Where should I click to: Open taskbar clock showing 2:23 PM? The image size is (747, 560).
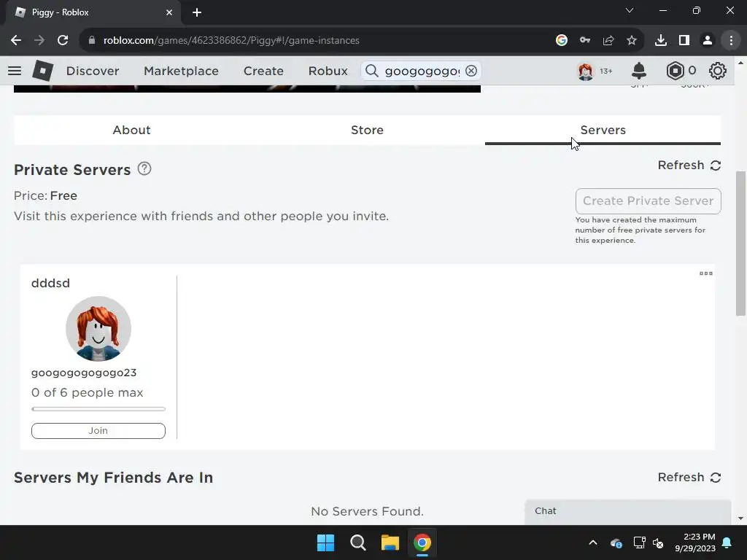click(x=695, y=542)
